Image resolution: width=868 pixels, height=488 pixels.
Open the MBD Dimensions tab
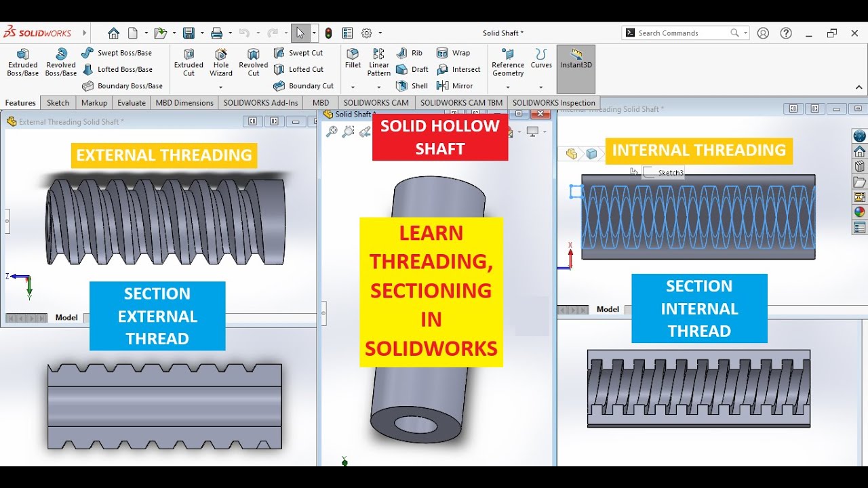tap(185, 103)
